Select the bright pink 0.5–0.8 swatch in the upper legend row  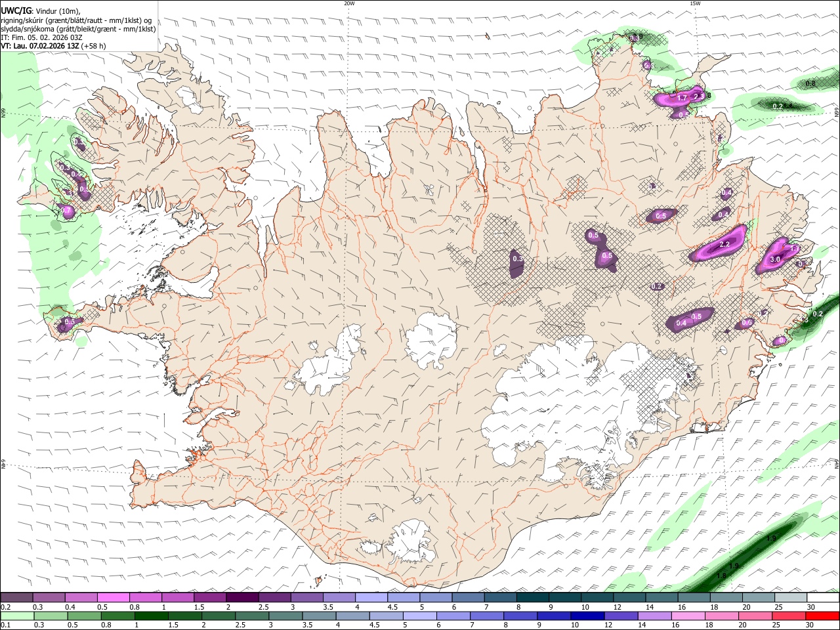(114, 597)
